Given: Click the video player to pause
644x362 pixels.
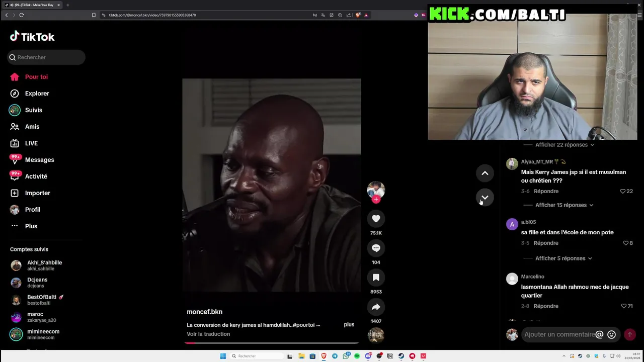Looking at the screenshot, I should pos(272,185).
